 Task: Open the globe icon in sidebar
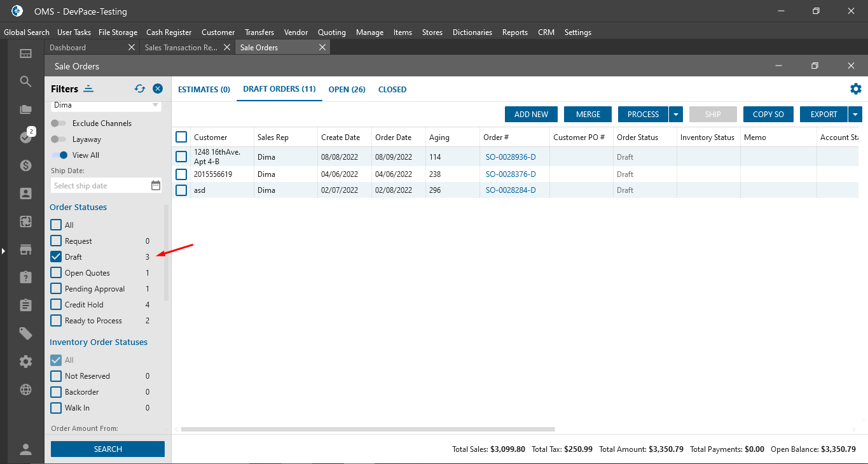pyautogui.click(x=25, y=390)
